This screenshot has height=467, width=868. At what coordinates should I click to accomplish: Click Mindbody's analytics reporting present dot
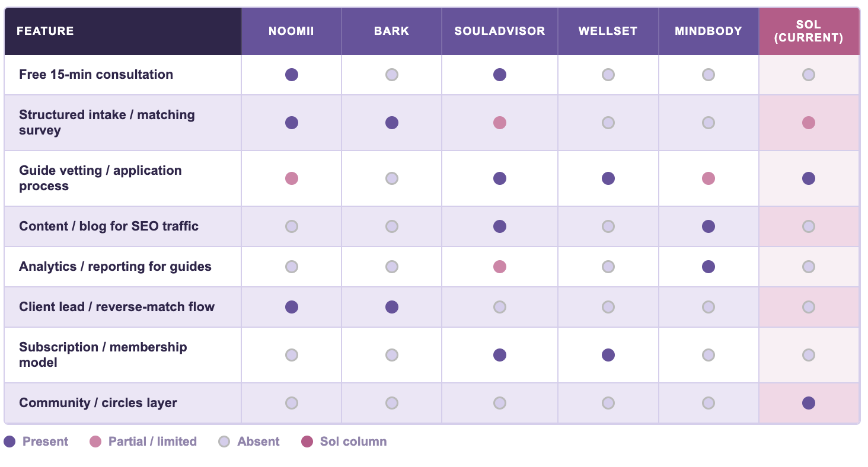coord(709,267)
